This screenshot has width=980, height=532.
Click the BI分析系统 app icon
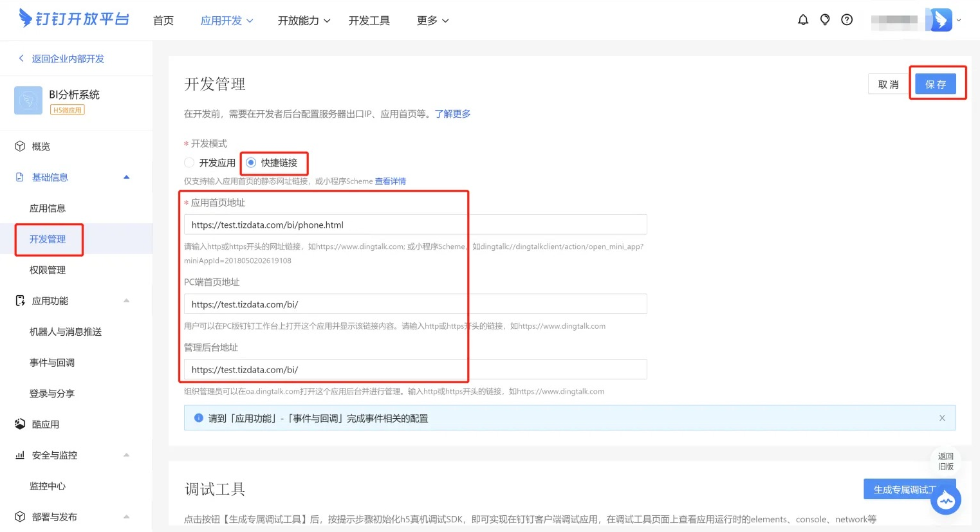coord(28,100)
